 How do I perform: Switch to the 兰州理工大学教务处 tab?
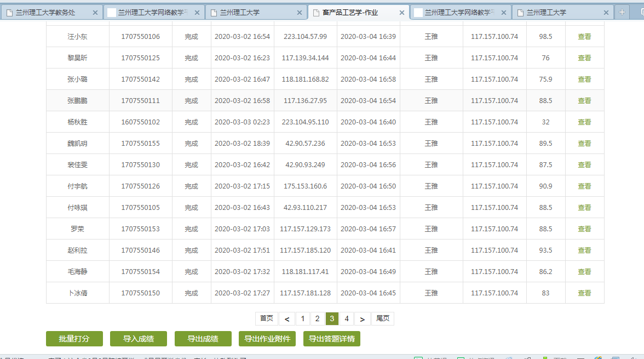[x=46, y=13]
